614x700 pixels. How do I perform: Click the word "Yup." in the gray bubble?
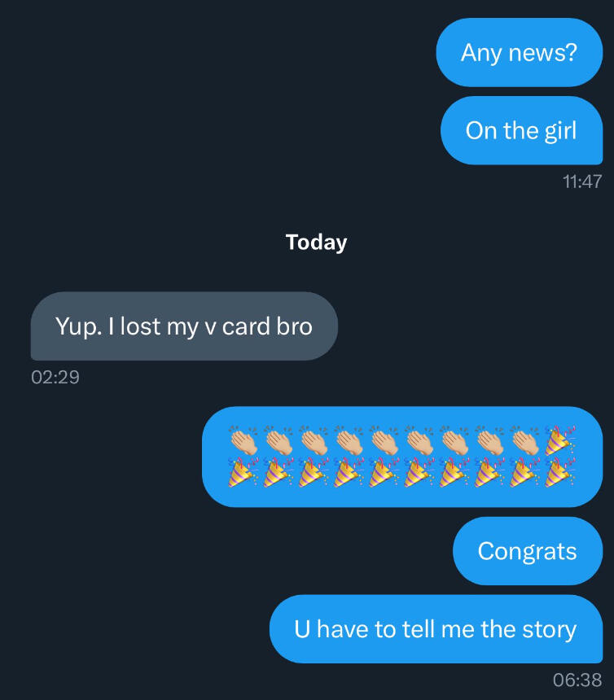click(x=78, y=326)
